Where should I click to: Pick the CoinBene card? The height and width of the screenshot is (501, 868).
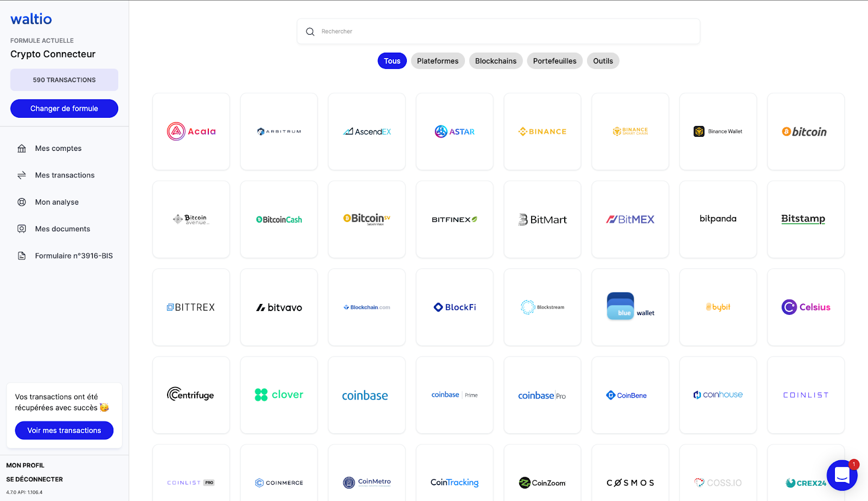(x=630, y=395)
